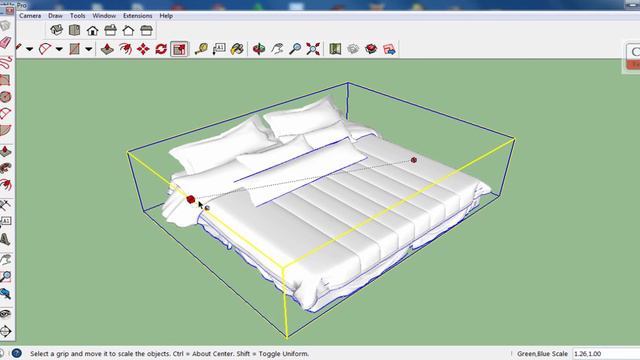Select the Arc tool in left toolbar

(6, 113)
